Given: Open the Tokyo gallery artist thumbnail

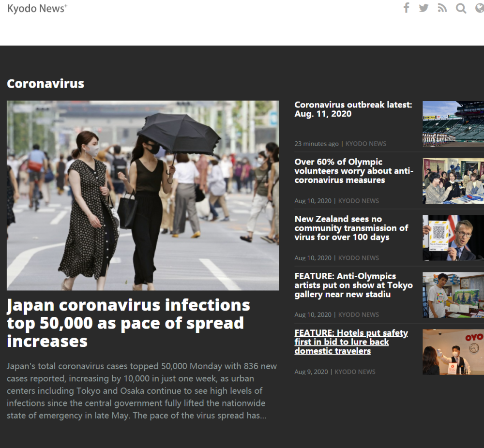Looking at the screenshot, I should 453,295.
